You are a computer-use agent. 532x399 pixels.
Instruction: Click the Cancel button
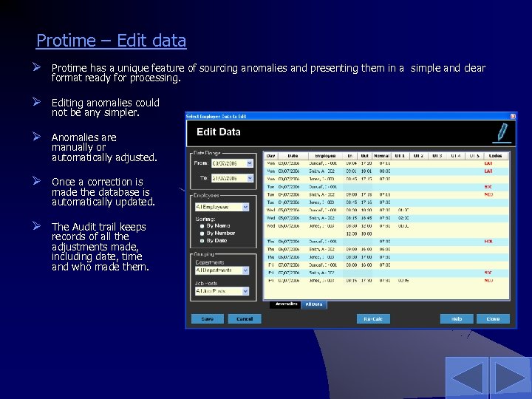(x=245, y=319)
